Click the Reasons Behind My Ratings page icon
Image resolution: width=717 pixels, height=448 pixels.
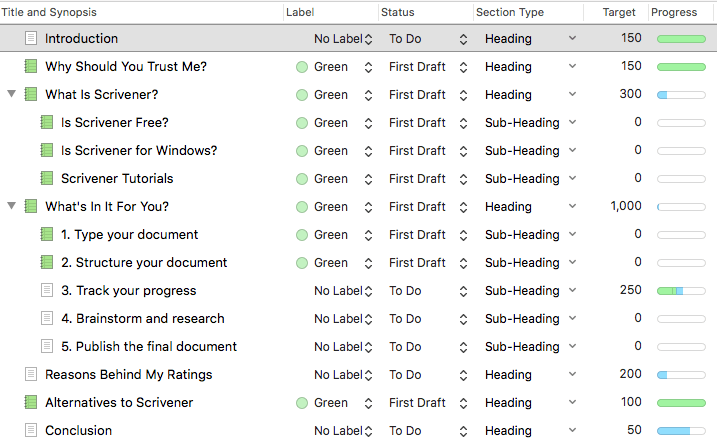tap(31, 374)
